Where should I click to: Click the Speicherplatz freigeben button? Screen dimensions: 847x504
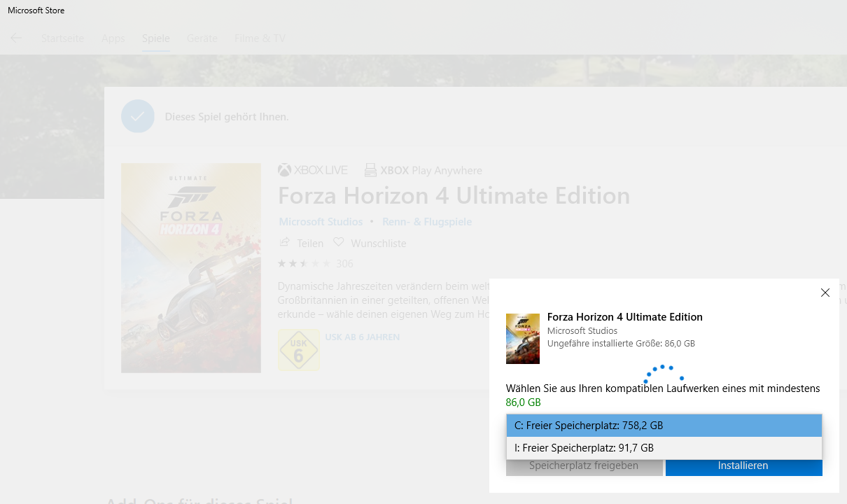click(584, 466)
